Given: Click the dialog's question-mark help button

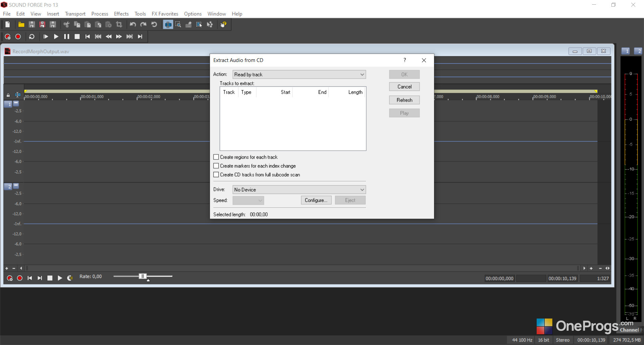Looking at the screenshot, I should [x=405, y=60].
